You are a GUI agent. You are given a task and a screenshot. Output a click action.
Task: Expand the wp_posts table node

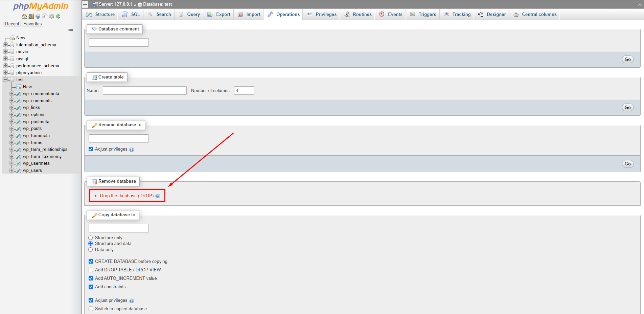point(12,128)
